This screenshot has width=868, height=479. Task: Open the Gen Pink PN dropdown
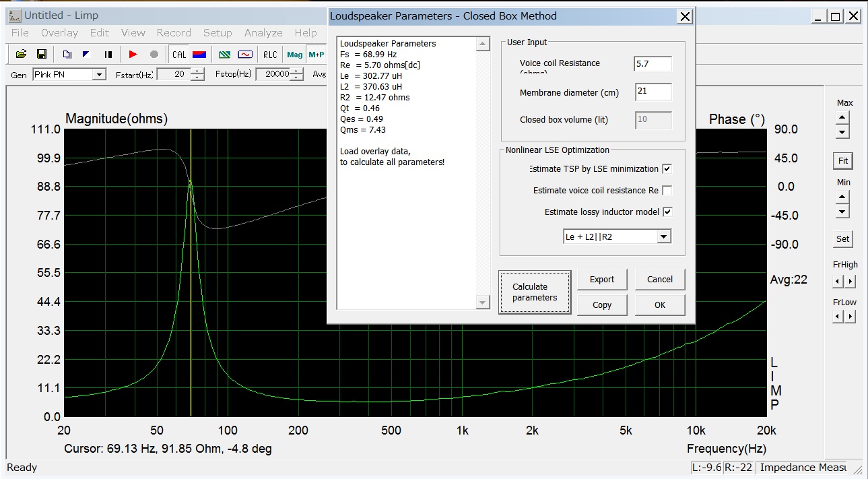100,75
